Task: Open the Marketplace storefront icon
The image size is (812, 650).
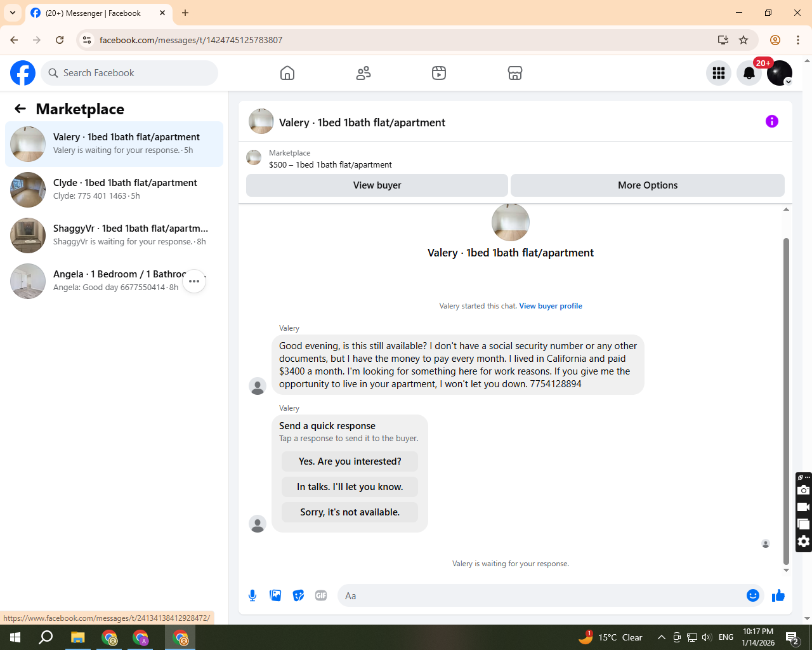Action: coord(515,73)
